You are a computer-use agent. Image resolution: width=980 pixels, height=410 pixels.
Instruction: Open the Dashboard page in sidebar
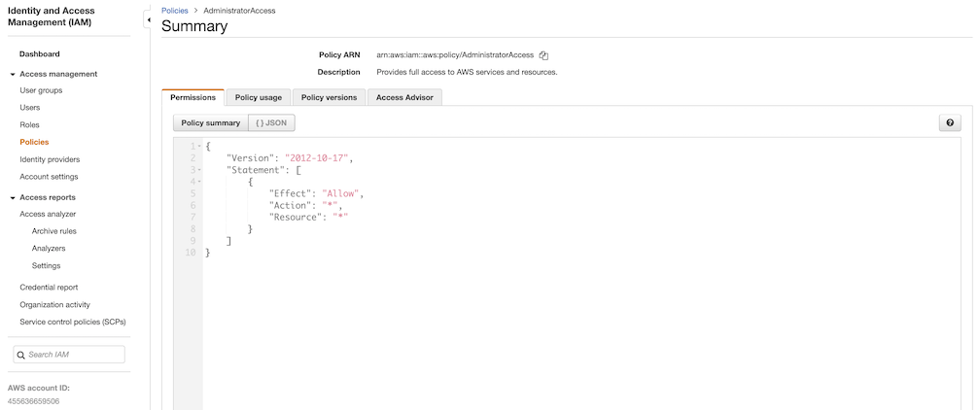(40, 54)
